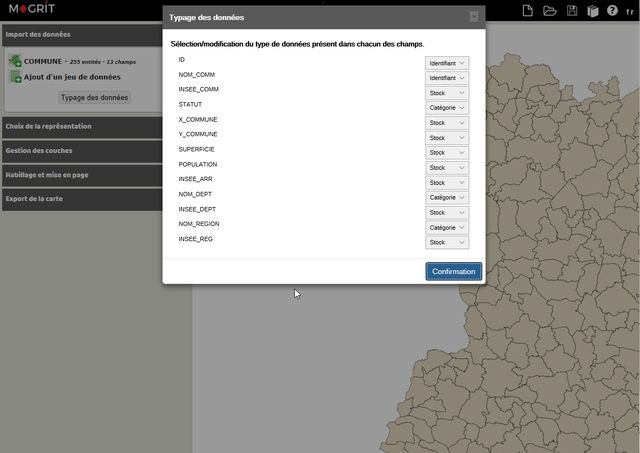Open the type dropdown for the ID field

(x=447, y=63)
